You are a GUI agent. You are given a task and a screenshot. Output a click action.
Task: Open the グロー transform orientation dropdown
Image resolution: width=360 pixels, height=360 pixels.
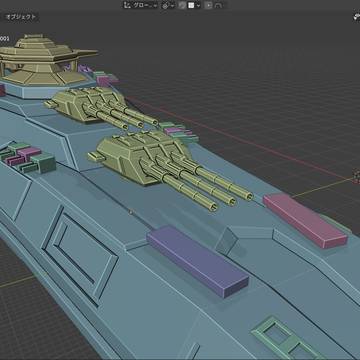point(140,5)
